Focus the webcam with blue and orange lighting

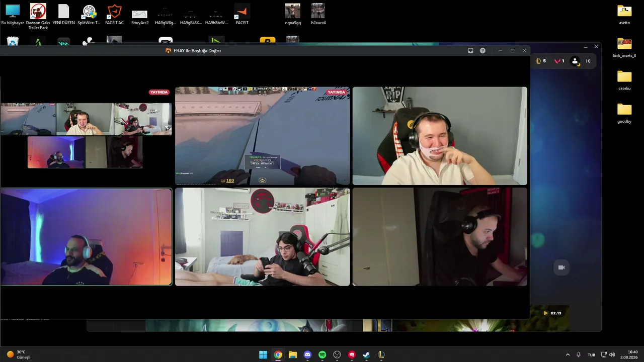(x=86, y=237)
